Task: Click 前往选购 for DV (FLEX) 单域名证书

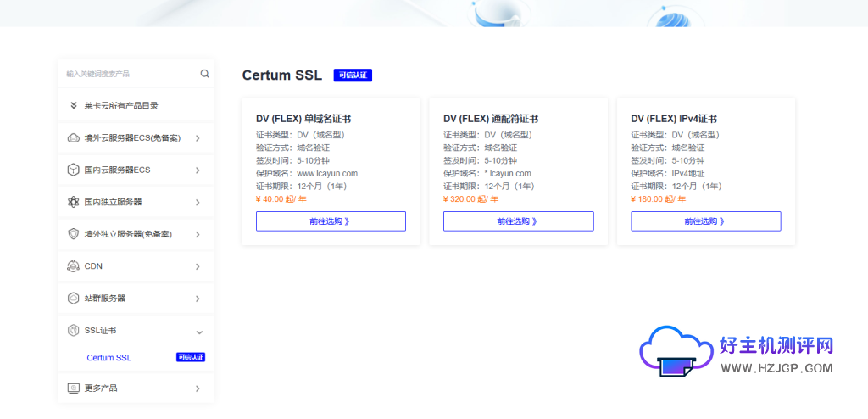Action: pyautogui.click(x=331, y=221)
